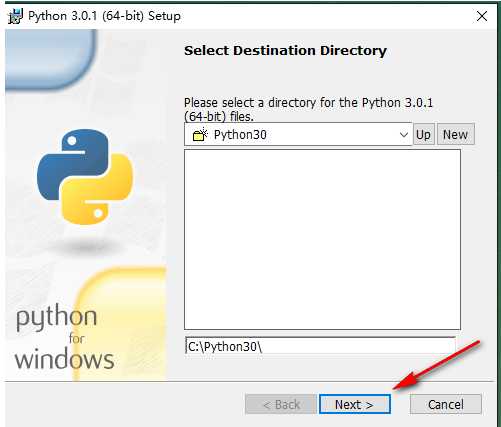This screenshot has height=427, width=501.
Task: Click the installer icon in title bar
Action: point(16,16)
